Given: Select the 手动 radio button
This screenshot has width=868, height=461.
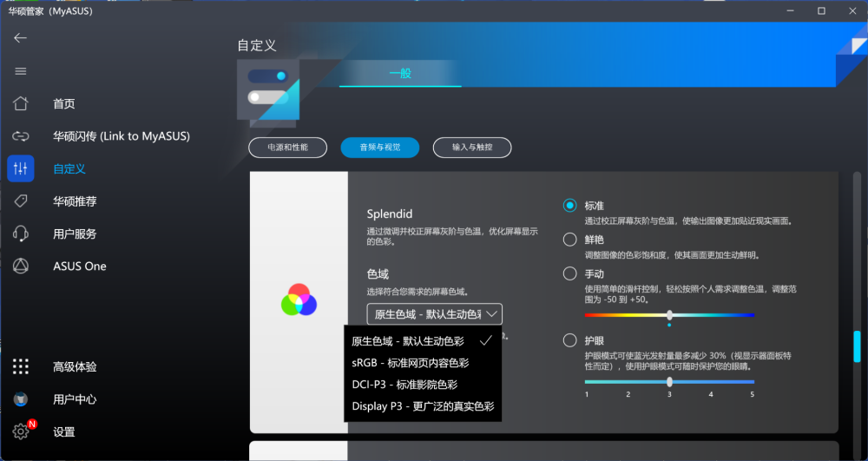Looking at the screenshot, I should tap(569, 273).
